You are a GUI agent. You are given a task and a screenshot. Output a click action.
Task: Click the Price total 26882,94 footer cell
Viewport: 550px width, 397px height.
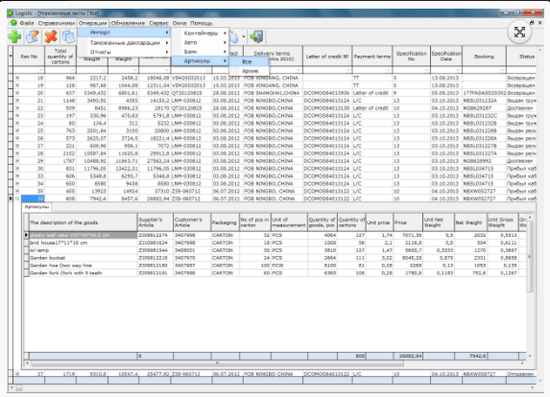coord(408,356)
